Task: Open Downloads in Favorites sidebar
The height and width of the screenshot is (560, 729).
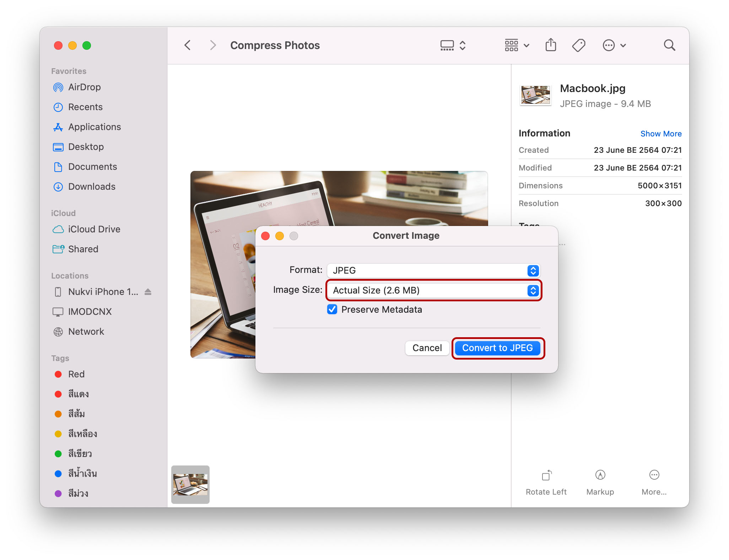Action: (x=92, y=187)
